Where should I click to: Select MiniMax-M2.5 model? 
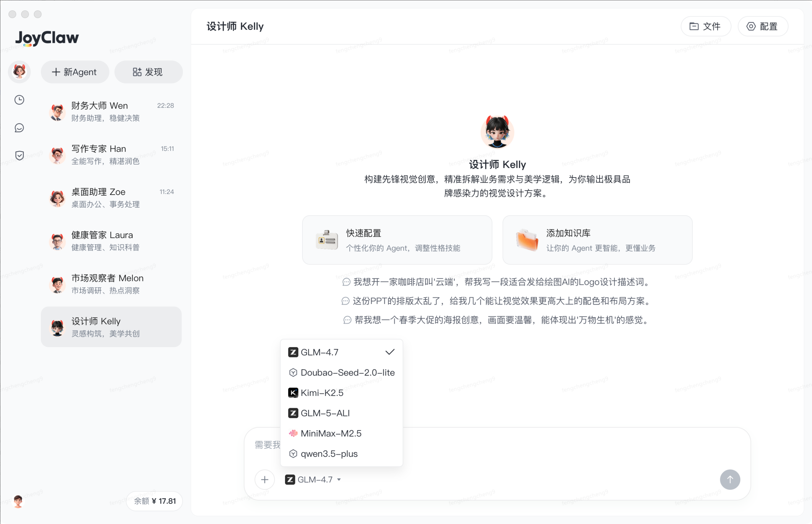tap(341, 433)
